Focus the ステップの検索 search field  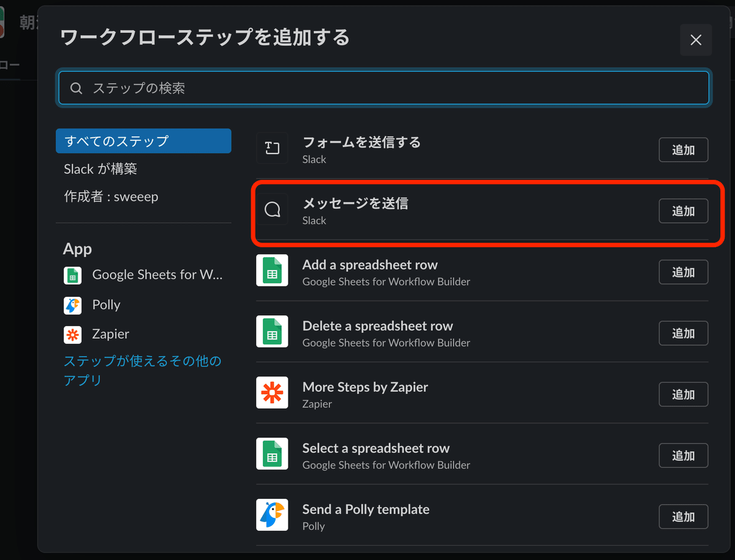[384, 88]
